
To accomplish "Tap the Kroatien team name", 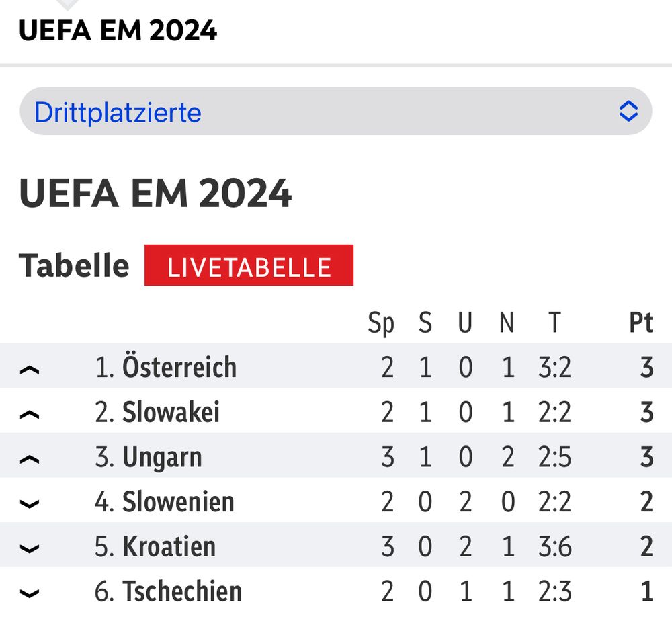I will [x=169, y=547].
